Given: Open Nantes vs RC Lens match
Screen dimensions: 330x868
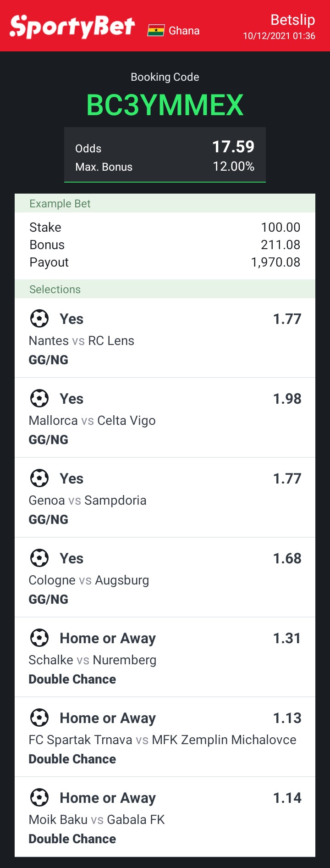Looking at the screenshot, I should [82, 341].
